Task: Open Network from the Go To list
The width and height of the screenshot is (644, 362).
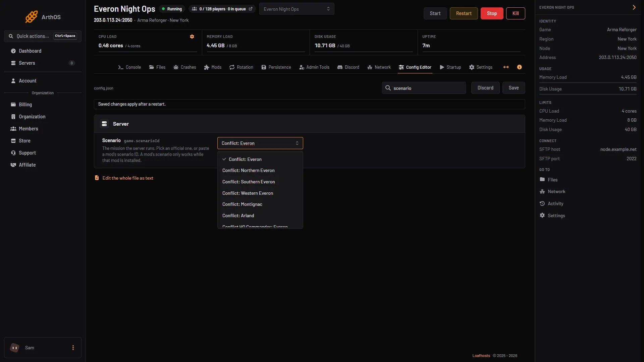Action: coord(552,191)
